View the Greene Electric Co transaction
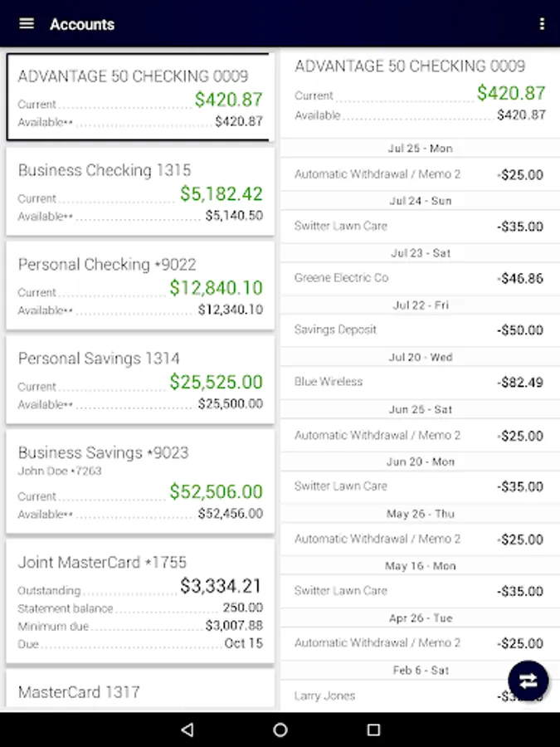Image resolution: width=560 pixels, height=747 pixels. (x=420, y=278)
